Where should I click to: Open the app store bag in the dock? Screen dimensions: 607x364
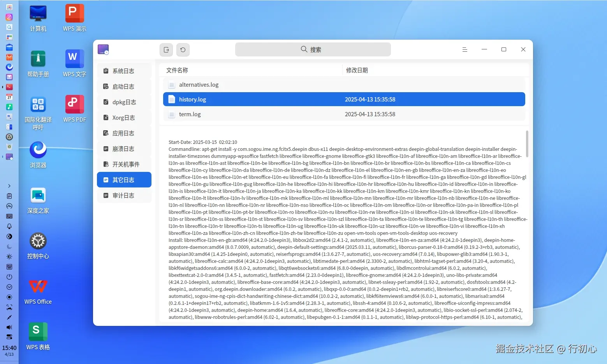point(9,57)
